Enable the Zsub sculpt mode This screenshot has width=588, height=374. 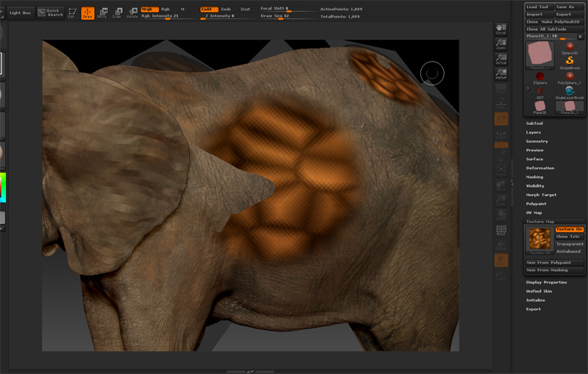226,9
